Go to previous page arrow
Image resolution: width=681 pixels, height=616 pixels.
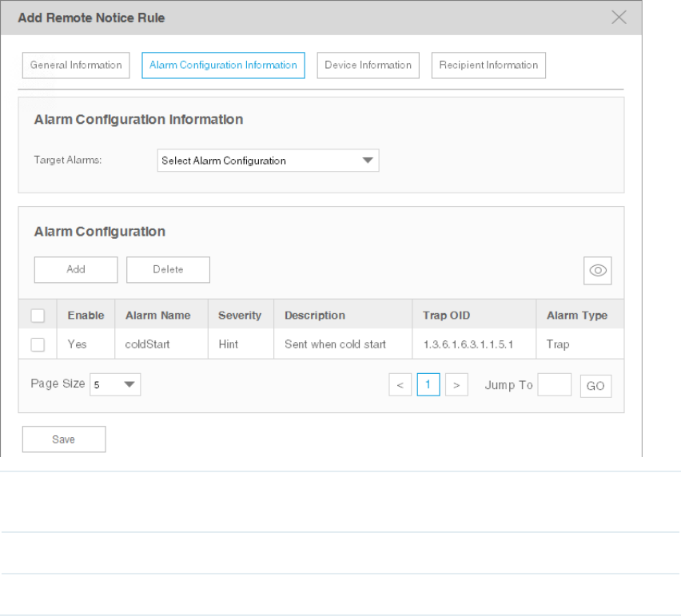pos(400,385)
